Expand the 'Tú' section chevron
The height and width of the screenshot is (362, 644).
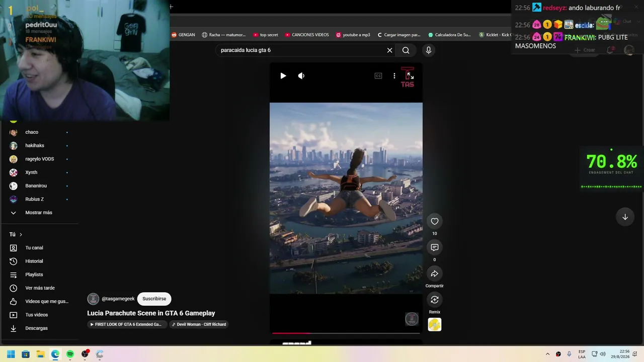(21, 234)
